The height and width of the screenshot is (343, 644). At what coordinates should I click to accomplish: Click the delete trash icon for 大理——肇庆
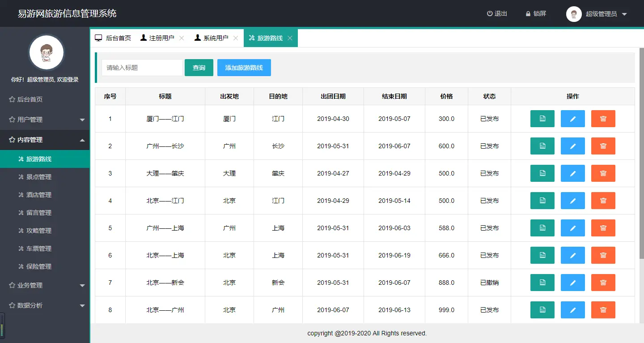coord(603,173)
